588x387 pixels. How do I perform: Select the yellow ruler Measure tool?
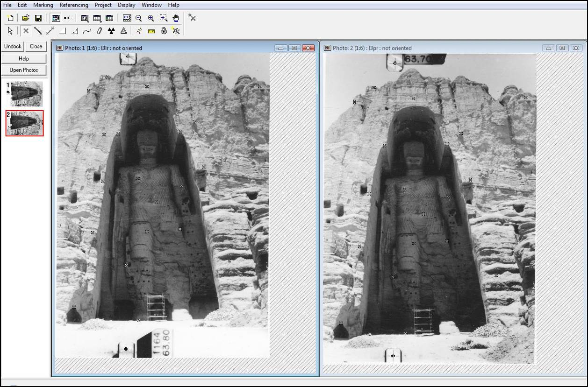pos(151,31)
